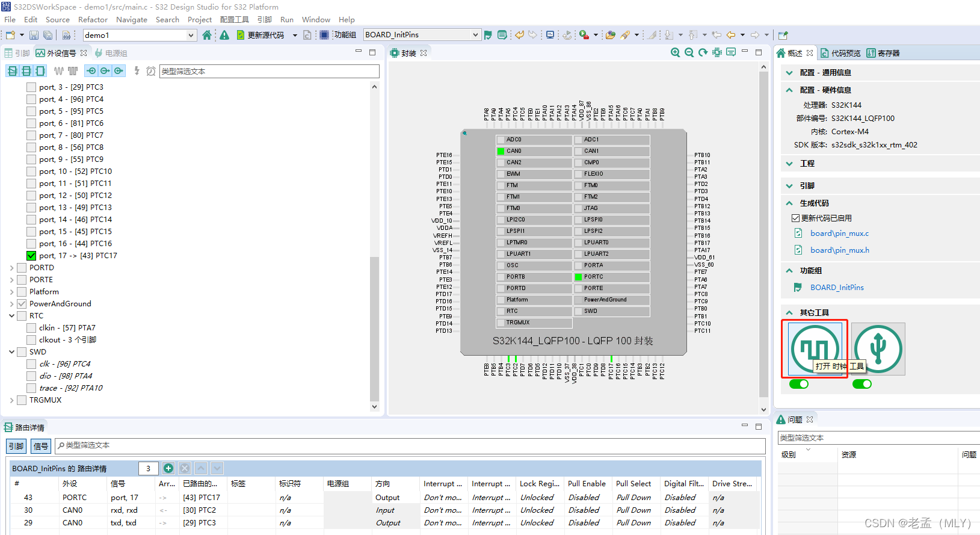The height and width of the screenshot is (535, 980).
Task: Switch to the 代码预览 tab
Action: coord(840,53)
